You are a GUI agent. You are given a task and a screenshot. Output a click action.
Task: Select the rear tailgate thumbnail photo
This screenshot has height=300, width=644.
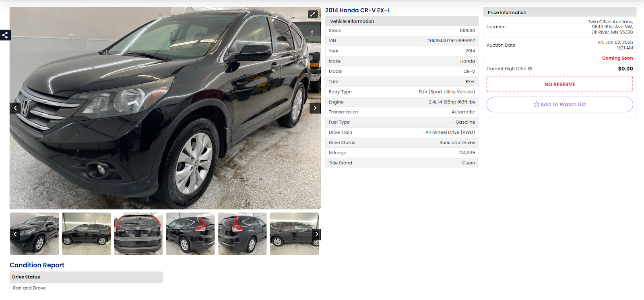(138, 234)
